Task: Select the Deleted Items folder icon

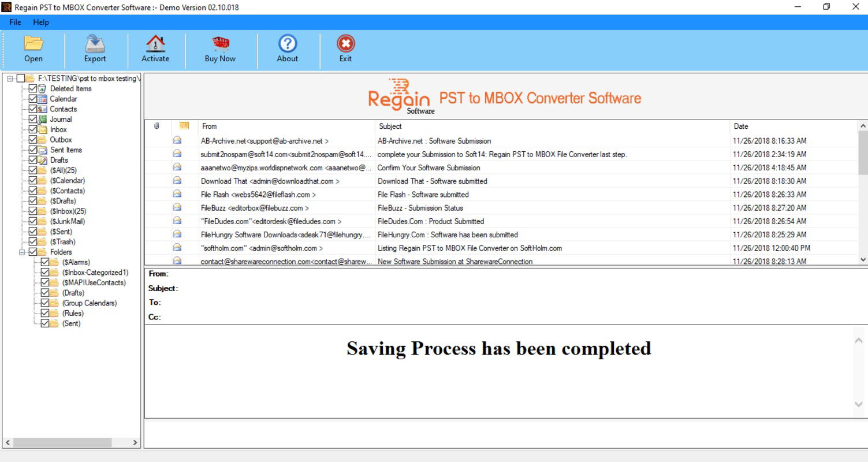Action: (x=42, y=89)
